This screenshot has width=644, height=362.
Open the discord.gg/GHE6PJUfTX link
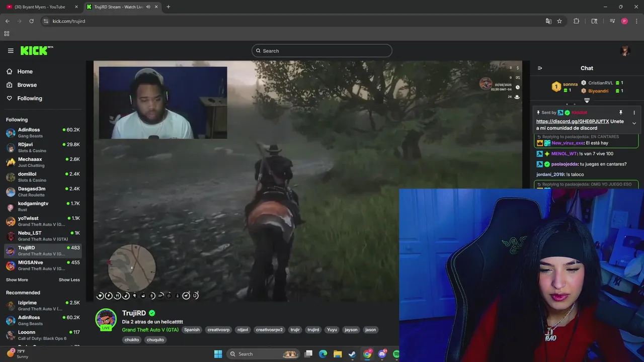pos(573,122)
